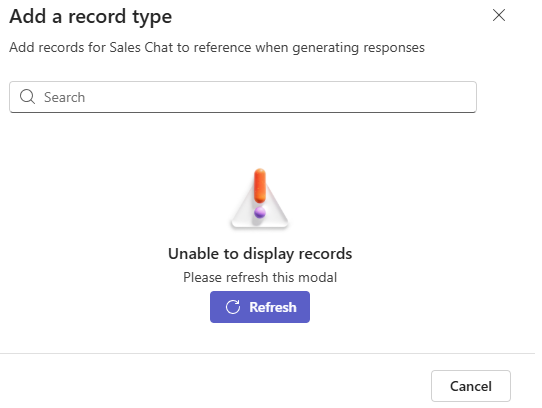This screenshot has width=542, height=408.
Task: Click the word "records" in the error heading
Action: click(325, 254)
